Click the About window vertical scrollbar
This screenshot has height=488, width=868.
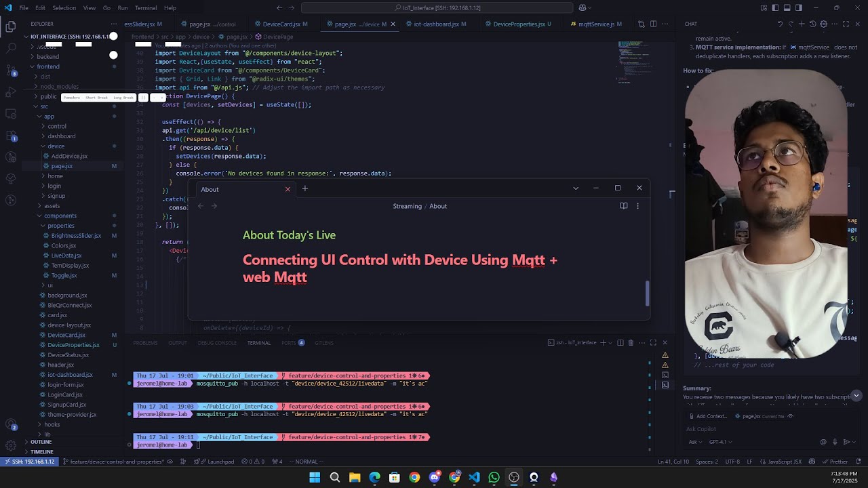(647, 293)
